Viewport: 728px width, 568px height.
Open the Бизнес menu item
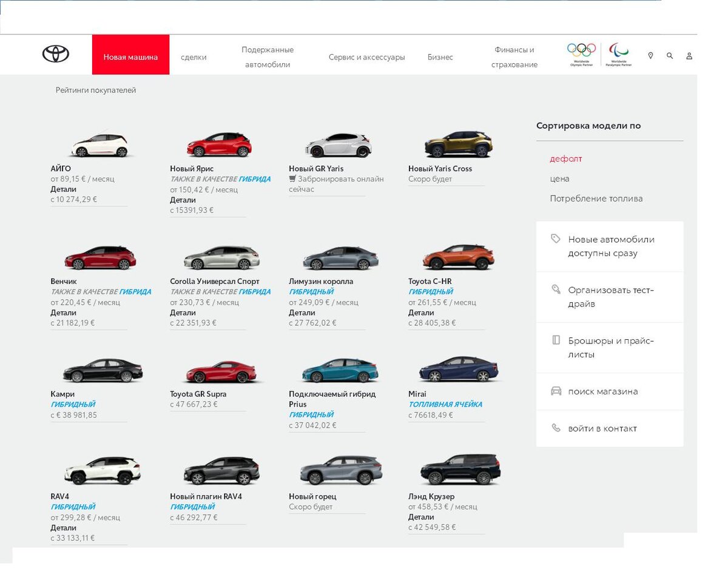pos(440,57)
